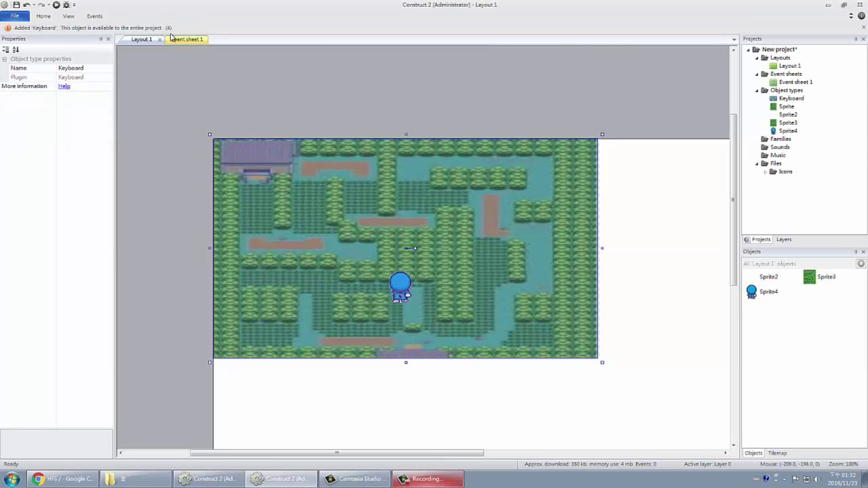Screen dimensions: 868x488
Task: Open the Recording window from the taskbar
Action: (429, 479)
